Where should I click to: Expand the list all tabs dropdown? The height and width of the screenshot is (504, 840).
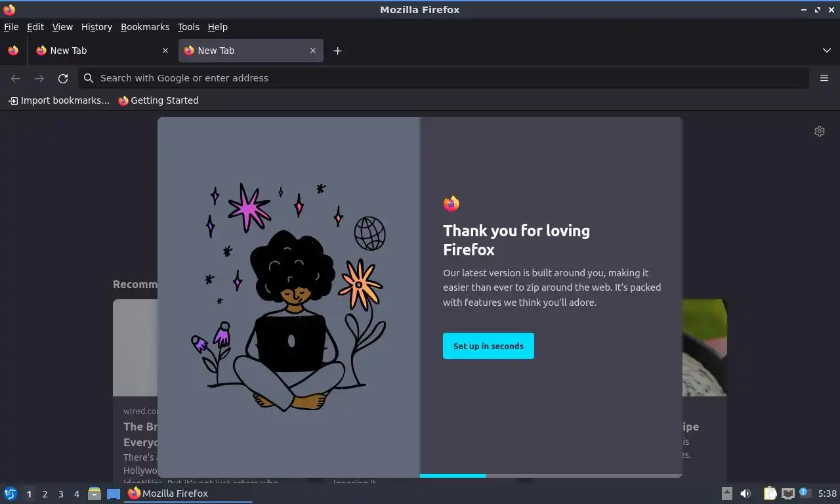[x=827, y=51]
